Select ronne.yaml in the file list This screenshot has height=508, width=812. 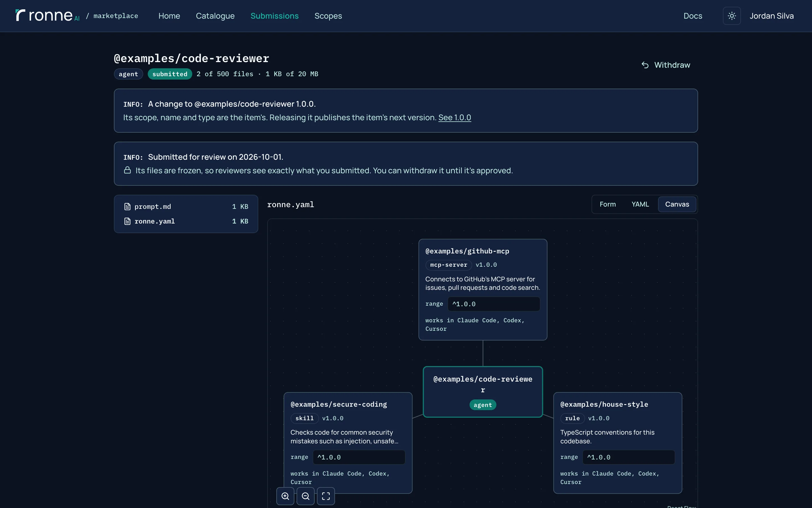(x=186, y=221)
